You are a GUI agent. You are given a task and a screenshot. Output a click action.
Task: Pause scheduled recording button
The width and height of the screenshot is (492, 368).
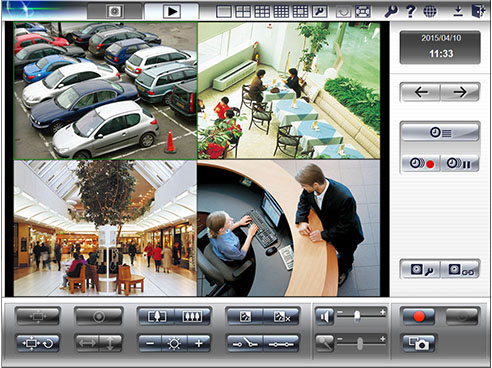tap(460, 163)
